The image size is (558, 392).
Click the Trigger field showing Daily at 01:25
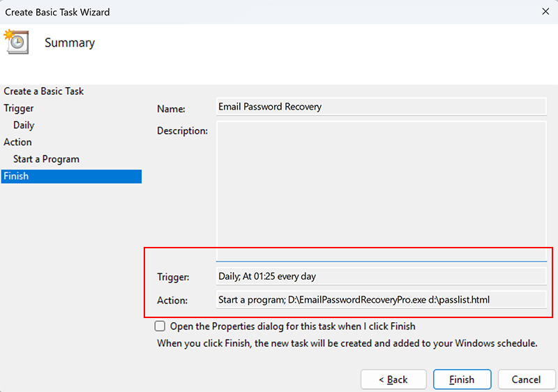click(381, 276)
